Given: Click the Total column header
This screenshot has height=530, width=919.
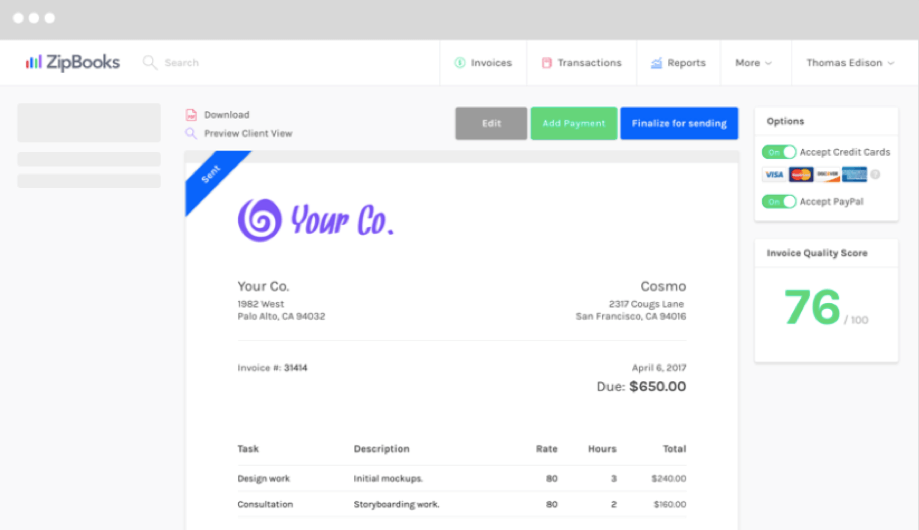Looking at the screenshot, I should (674, 449).
